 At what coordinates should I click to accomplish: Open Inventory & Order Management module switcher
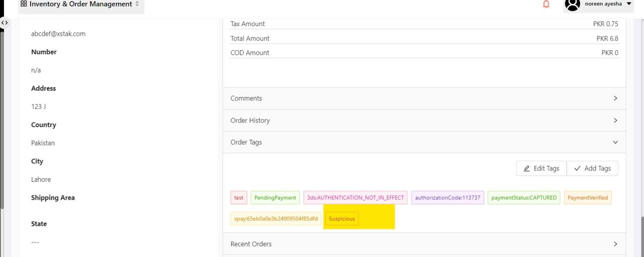click(x=81, y=4)
